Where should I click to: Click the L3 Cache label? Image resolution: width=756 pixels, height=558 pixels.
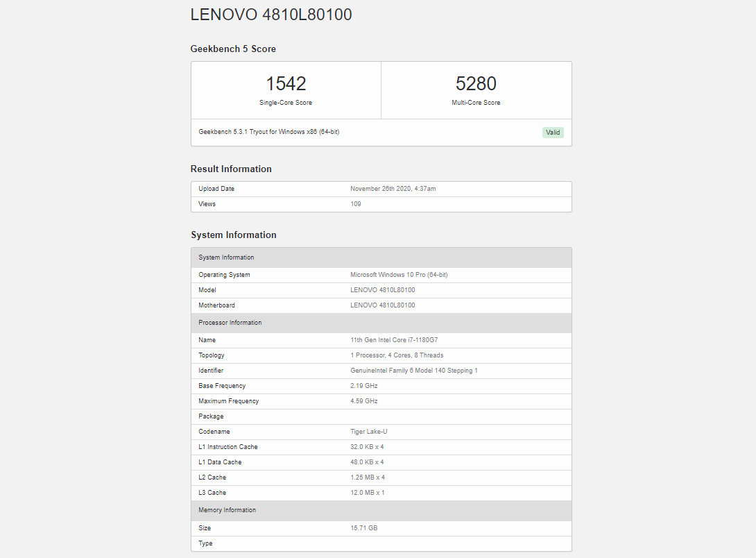coord(213,493)
